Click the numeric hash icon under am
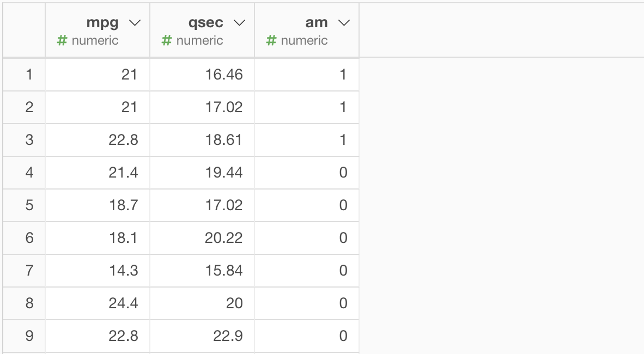This screenshot has width=644, height=354. (x=271, y=41)
